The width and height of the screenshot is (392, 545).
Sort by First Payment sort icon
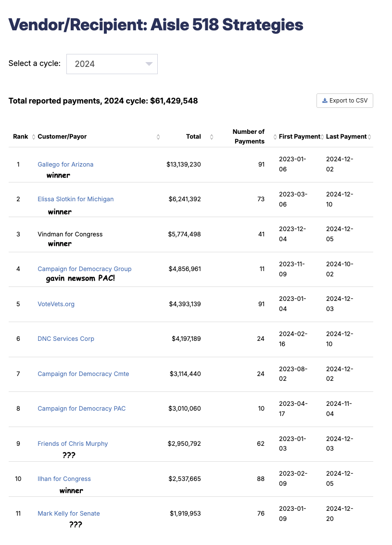[322, 137]
